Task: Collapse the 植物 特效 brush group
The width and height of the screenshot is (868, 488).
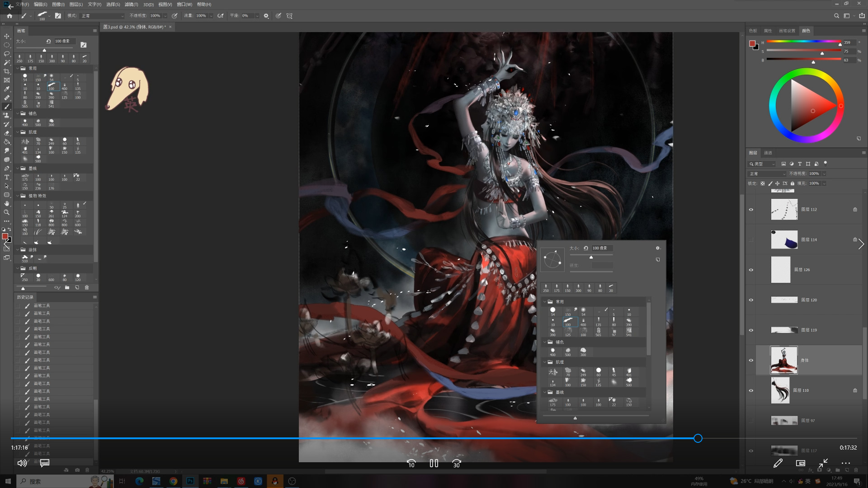Action: (18, 196)
